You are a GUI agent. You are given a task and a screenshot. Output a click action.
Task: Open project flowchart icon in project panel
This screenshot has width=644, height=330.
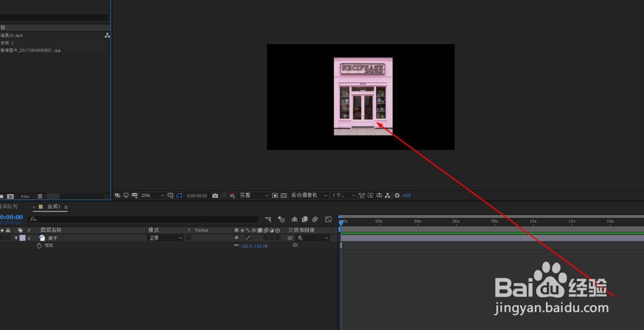[x=107, y=35]
